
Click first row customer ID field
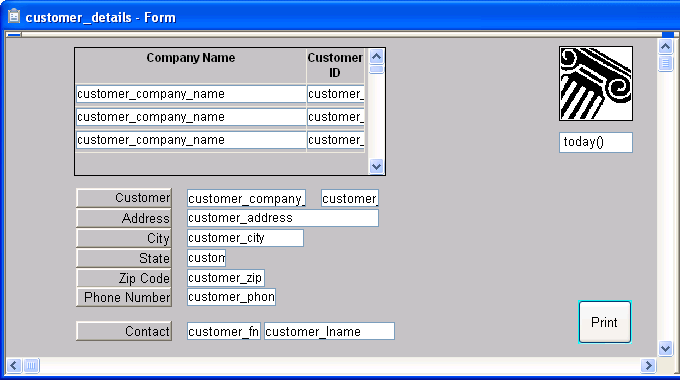pyautogui.click(x=336, y=94)
